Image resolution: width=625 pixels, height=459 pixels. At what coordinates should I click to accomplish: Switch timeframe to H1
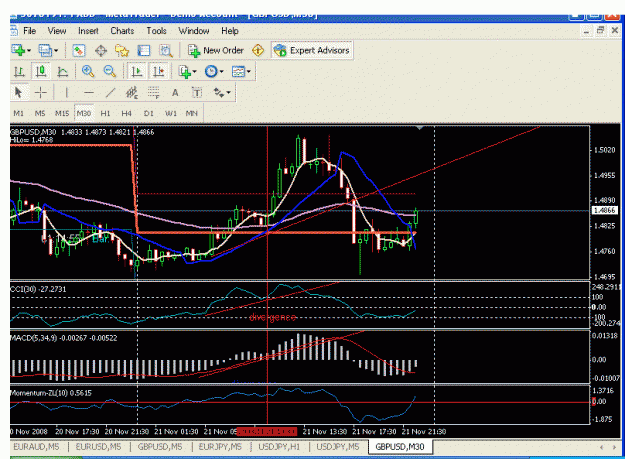click(105, 114)
